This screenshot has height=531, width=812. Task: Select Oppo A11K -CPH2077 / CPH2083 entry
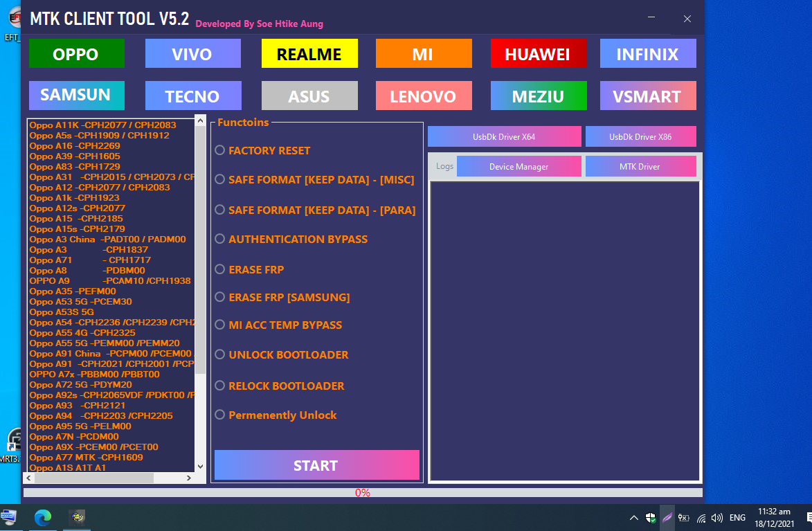click(x=102, y=125)
